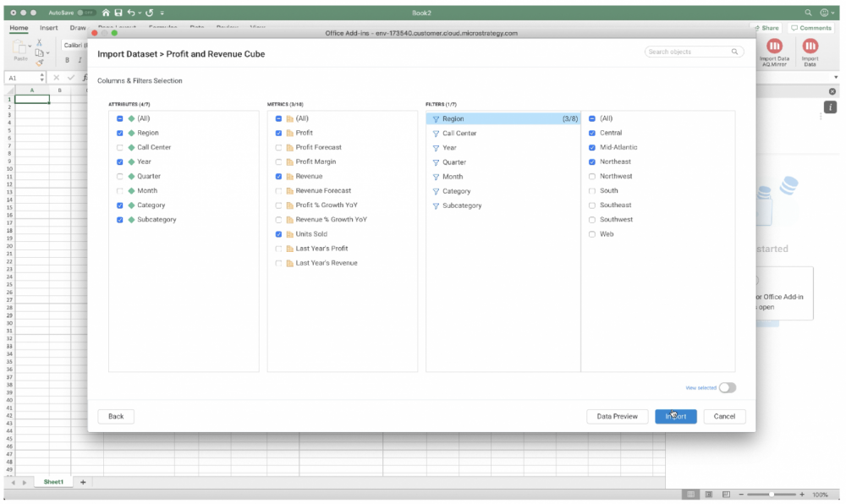Click the zoom in plus icon
The width and height of the screenshot is (846, 504).
pyautogui.click(x=802, y=495)
